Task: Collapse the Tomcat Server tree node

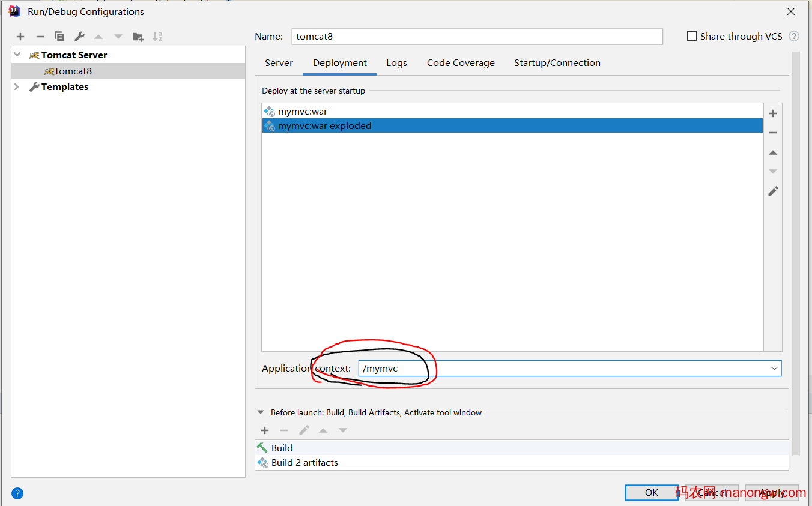Action: 17,55
